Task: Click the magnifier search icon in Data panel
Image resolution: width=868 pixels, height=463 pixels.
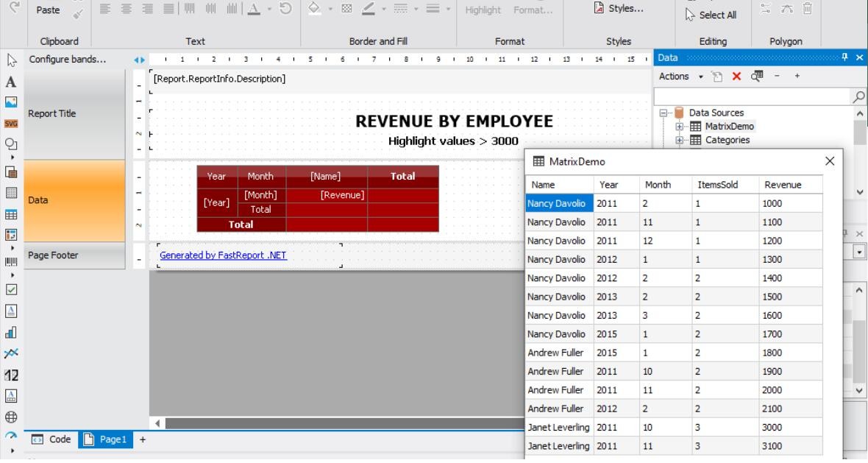Action: click(x=858, y=97)
